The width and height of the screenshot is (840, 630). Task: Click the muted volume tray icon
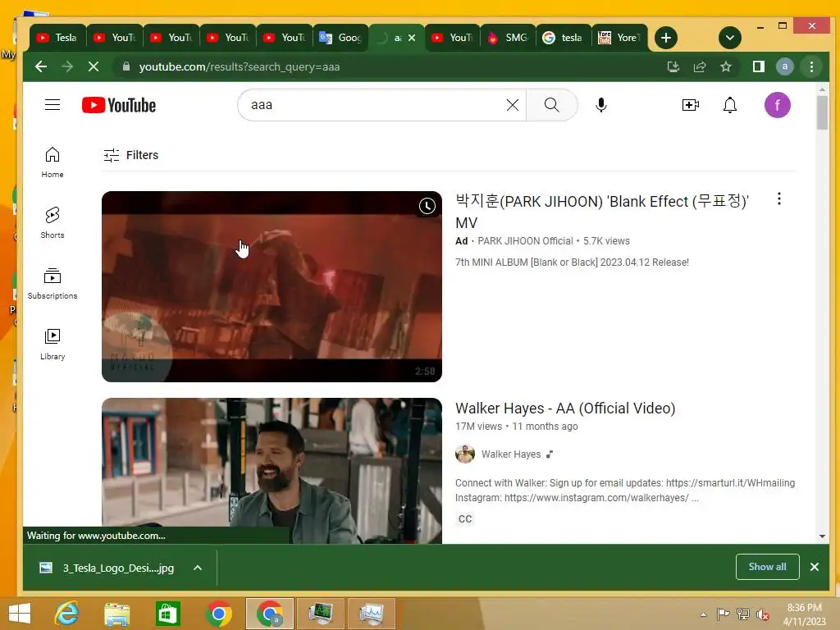(762, 614)
